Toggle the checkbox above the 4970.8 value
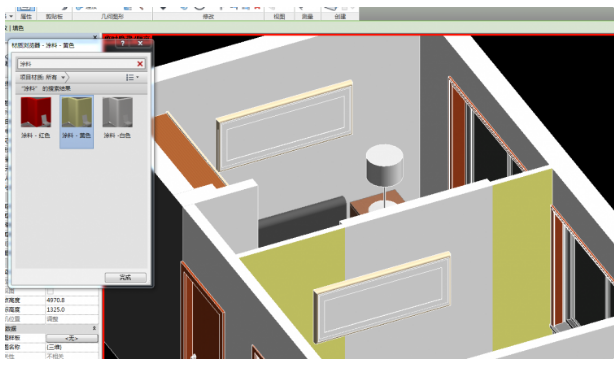614x372 pixels. (x=50, y=292)
